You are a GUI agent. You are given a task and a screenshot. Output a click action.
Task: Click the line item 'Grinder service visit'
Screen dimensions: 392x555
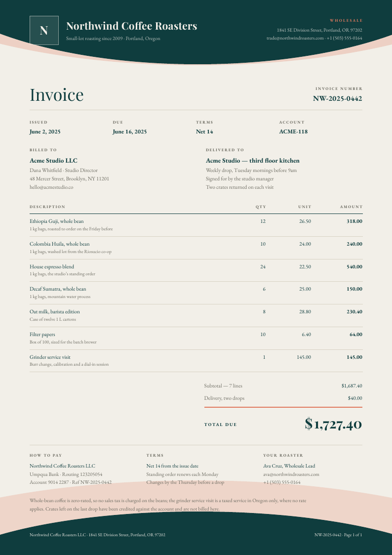[50, 357]
